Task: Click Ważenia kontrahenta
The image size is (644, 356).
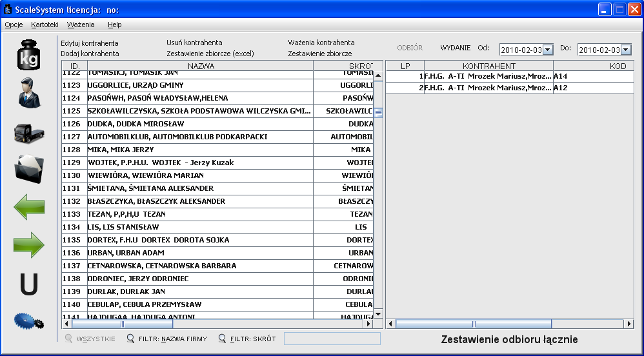Action: pyautogui.click(x=321, y=43)
